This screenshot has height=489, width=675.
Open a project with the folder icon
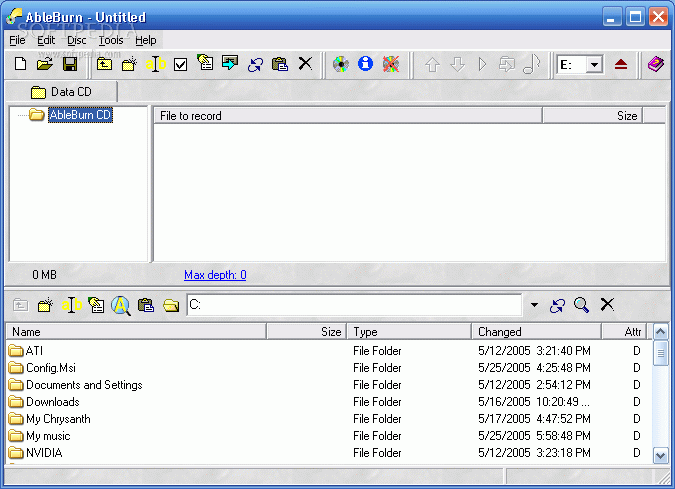(45, 64)
